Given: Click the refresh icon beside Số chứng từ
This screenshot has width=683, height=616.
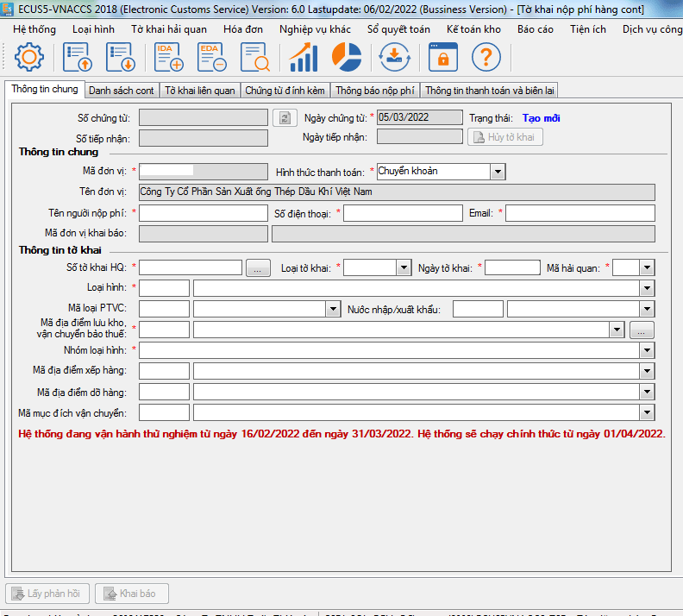Looking at the screenshot, I should coord(284,118).
